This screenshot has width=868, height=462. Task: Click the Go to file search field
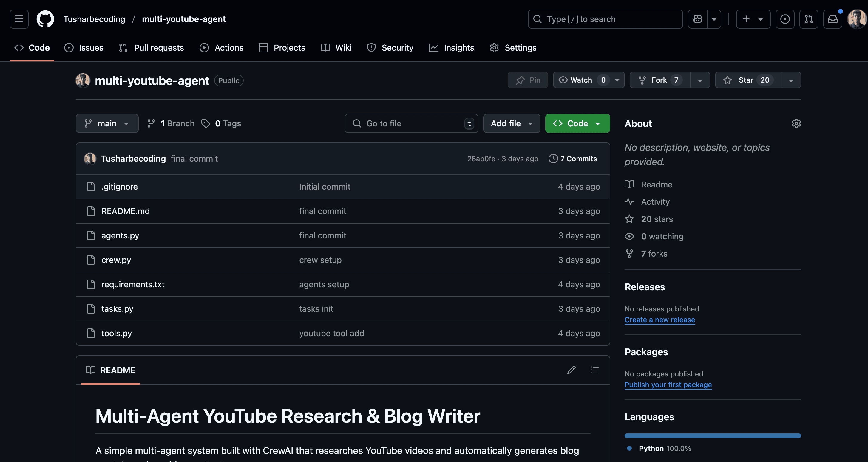coord(411,124)
